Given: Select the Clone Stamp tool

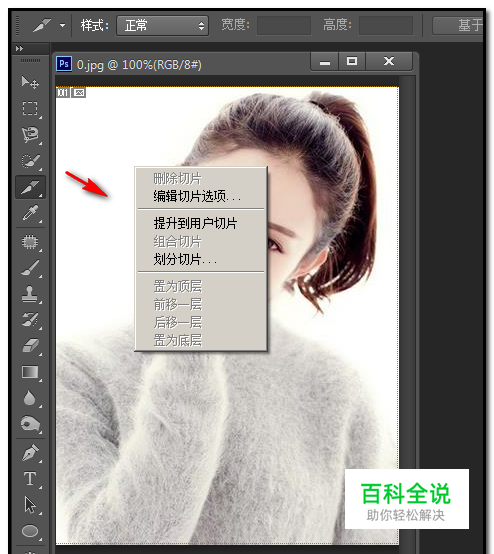Looking at the screenshot, I should [x=30, y=294].
